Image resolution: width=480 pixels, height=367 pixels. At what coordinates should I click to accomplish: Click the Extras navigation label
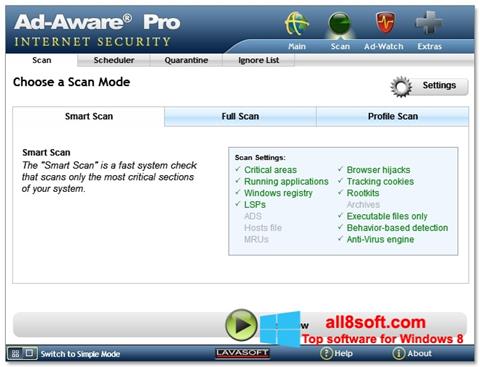click(x=429, y=46)
